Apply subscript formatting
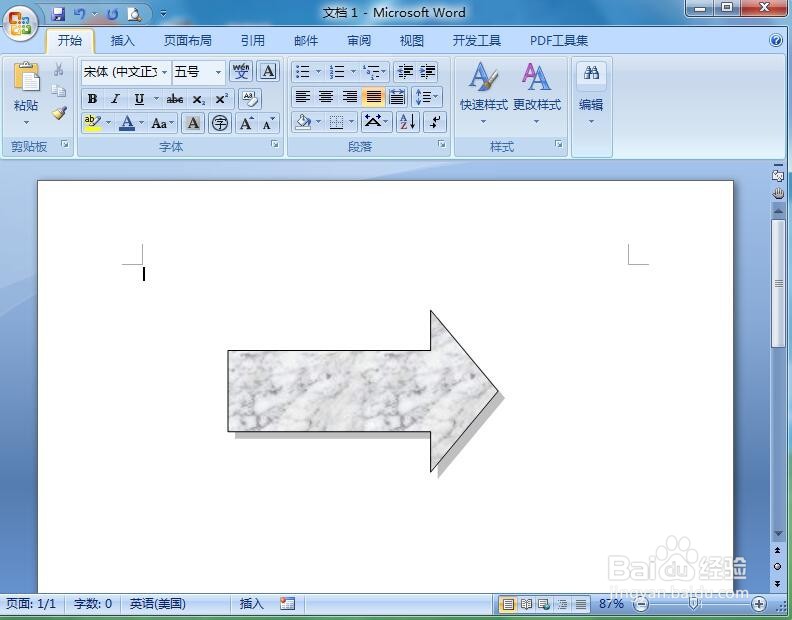The height and width of the screenshot is (620, 792). (x=199, y=99)
